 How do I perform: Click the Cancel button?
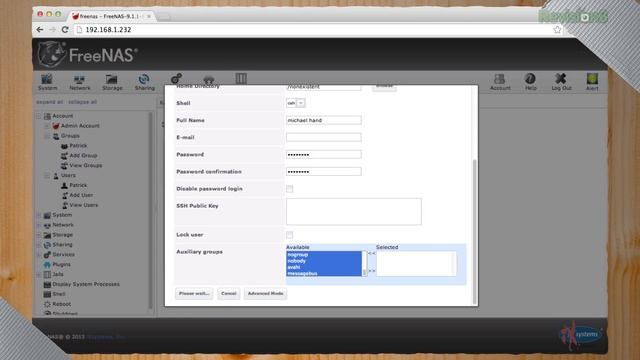(x=229, y=293)
